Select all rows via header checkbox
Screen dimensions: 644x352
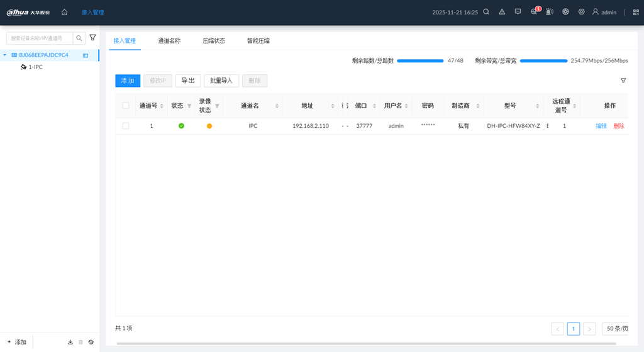[126, 106]
